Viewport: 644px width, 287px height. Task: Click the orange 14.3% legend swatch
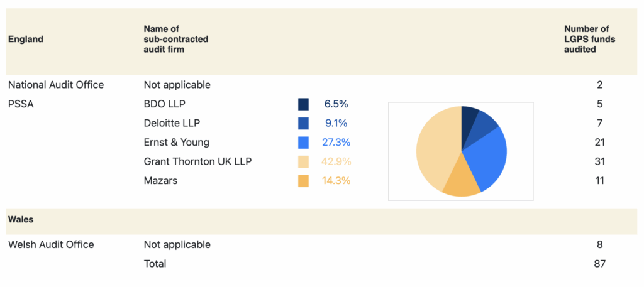tap(304, 181)
